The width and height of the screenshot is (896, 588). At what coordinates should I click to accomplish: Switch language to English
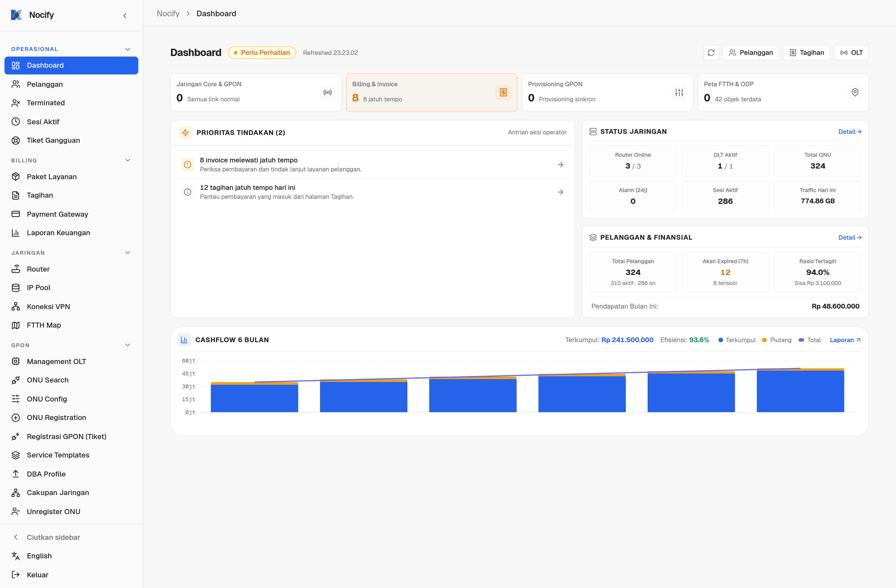pyautogui.click(x=71, y=556)
